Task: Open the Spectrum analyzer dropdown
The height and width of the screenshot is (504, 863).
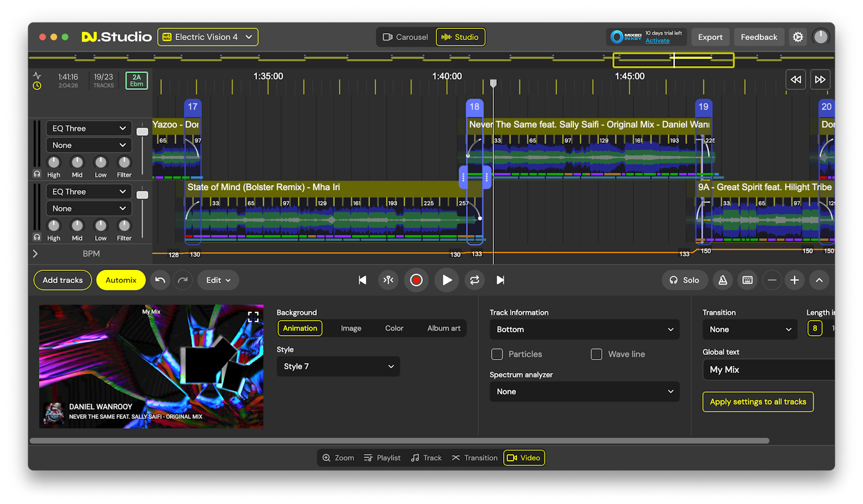Action: click(584, 391)
